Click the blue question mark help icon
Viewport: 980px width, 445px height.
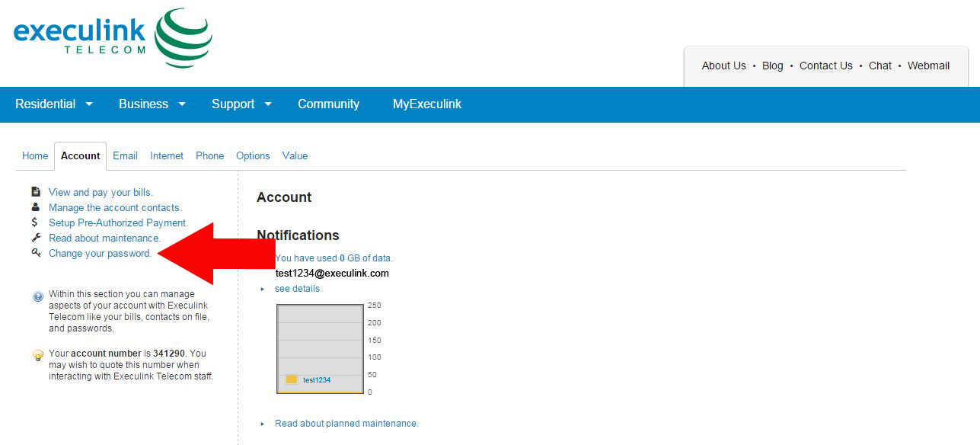point(38,297)
